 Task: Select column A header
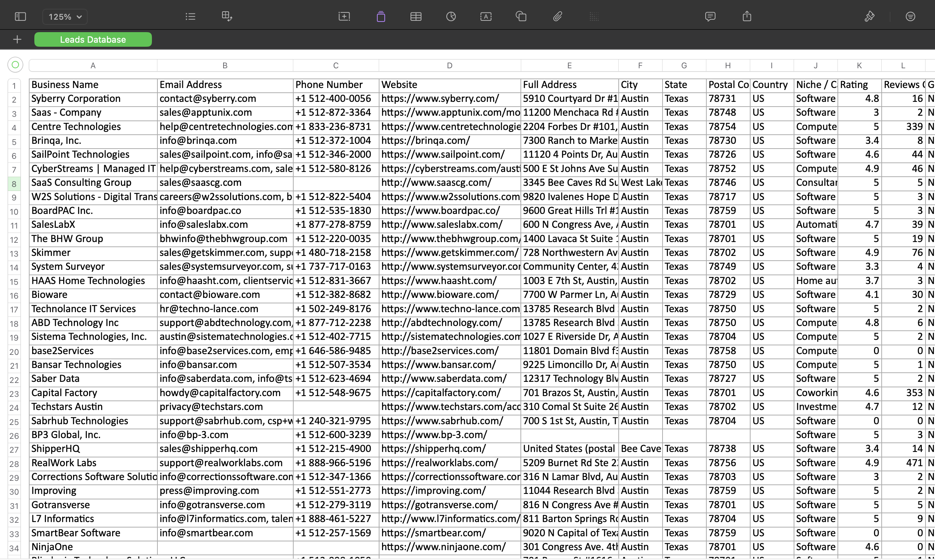coord(93,65)
